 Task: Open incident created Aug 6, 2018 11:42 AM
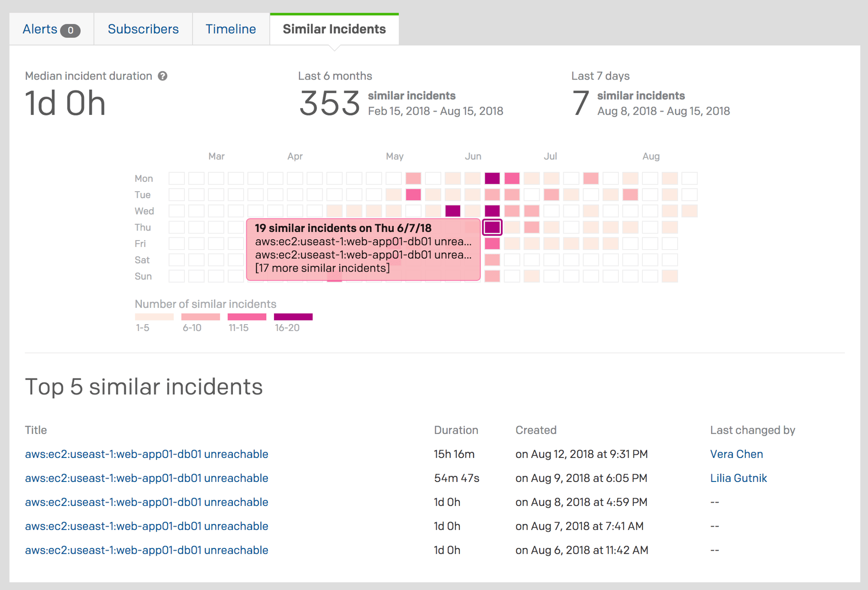coord(146,550)
